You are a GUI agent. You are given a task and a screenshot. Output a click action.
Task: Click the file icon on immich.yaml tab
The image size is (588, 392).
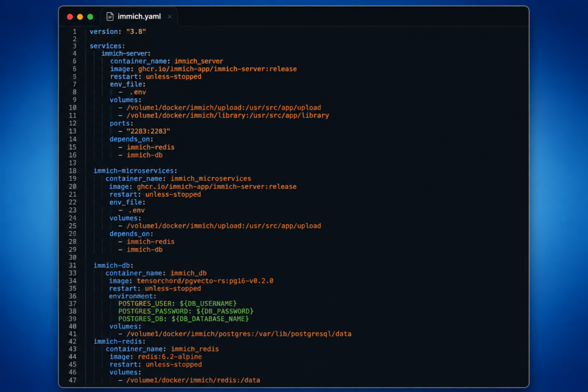(x=110, y=17)
